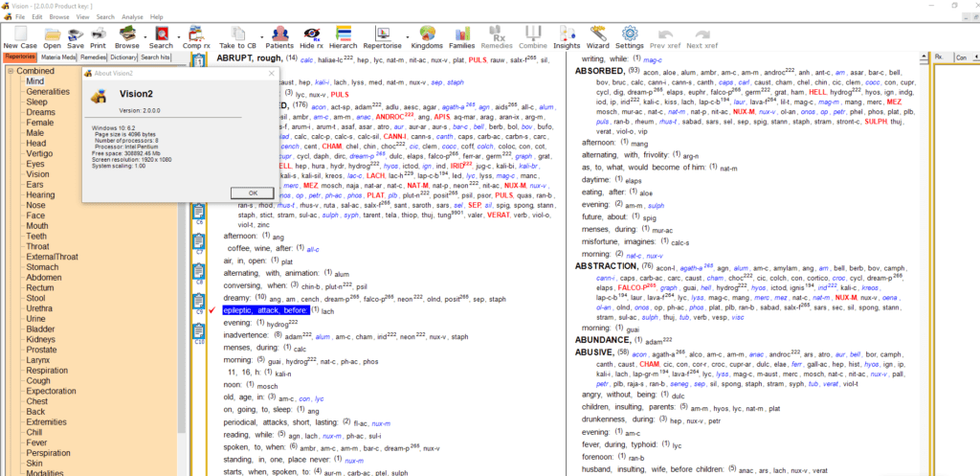Select Perspiration chapter in tree

pyautogui.click(x=48, y=453)
